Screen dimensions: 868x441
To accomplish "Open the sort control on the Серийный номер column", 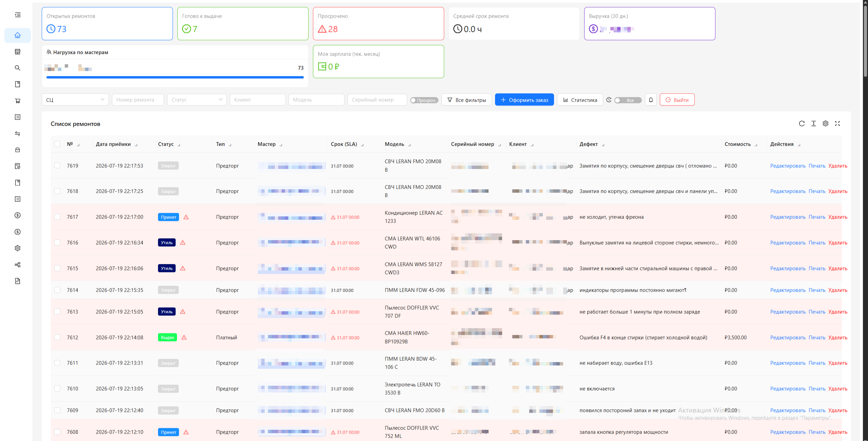I will pyautogui.click(x=499, y=145).
